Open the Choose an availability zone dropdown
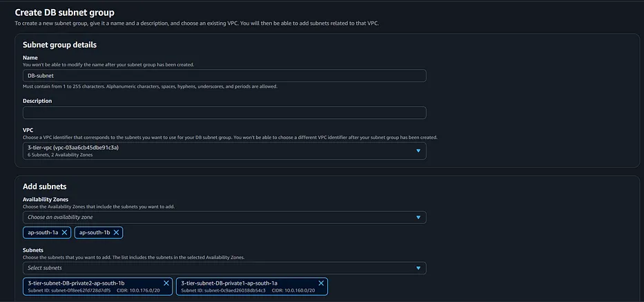The image size is (644, 302). pos(224,217)
